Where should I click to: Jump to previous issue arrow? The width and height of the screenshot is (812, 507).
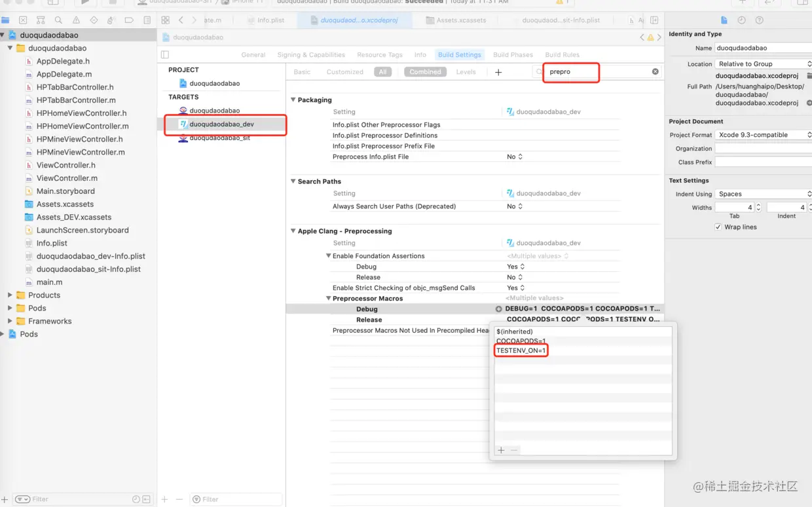[x=642, y=37]
